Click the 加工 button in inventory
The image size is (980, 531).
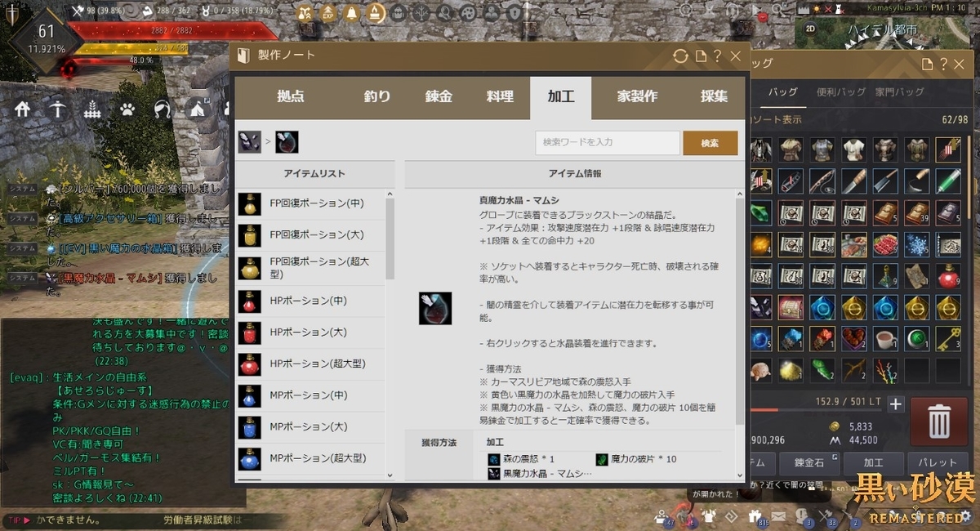point(875,462)
